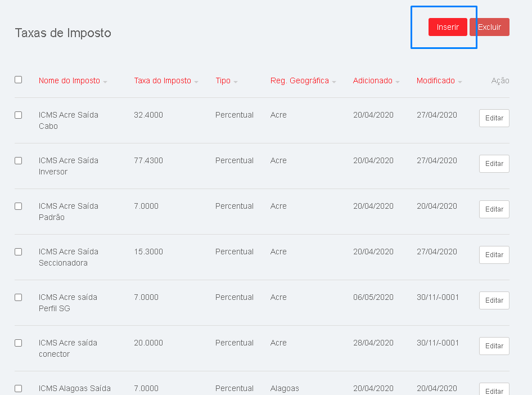Click the 20.0000 tax rate value
The image size is (532, 395).
[148, 343]
